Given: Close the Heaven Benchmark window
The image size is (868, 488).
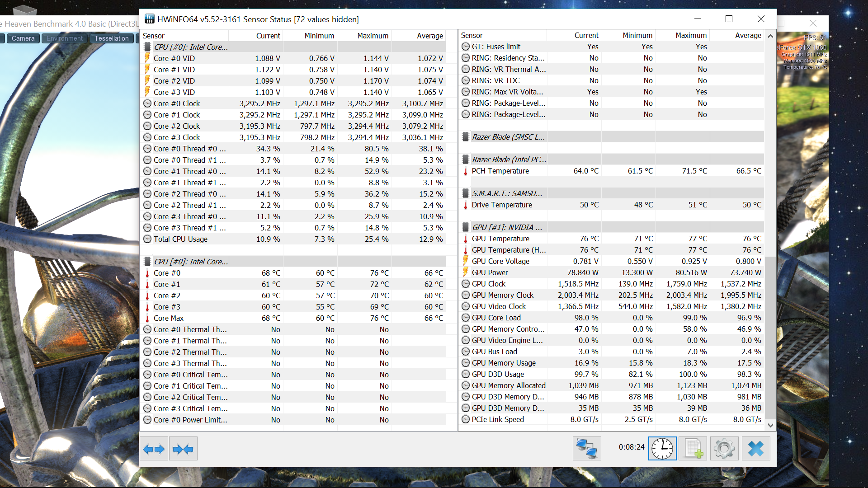Looking at the screenshot, I should [x=813, y=23].
